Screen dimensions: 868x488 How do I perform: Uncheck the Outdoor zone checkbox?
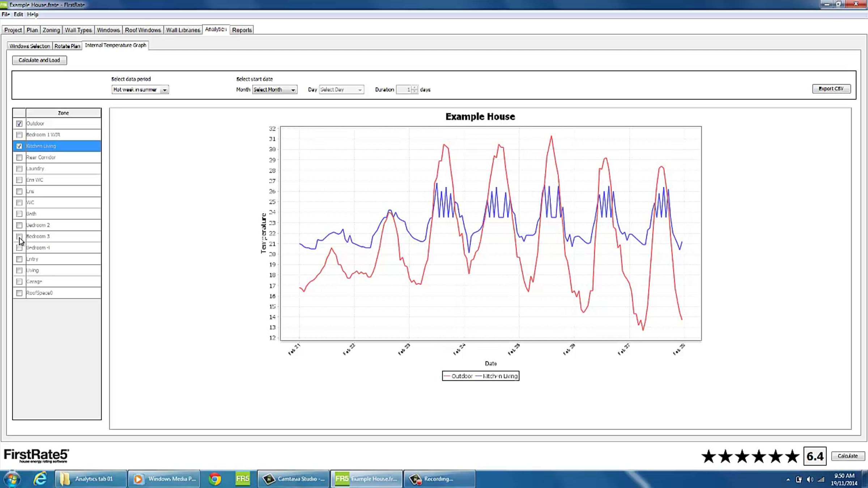pyautogui.click(x=19, y=124)
